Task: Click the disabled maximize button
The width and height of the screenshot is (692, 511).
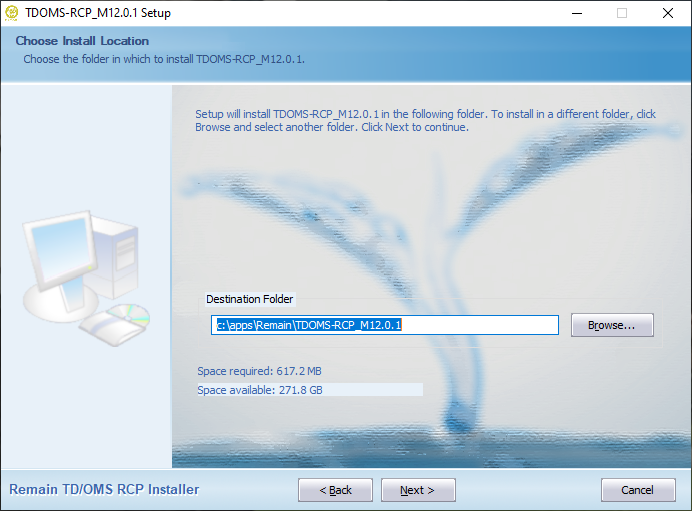Action: pos(622,13)
